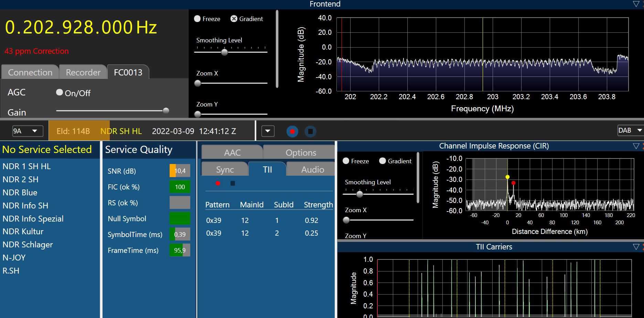Select the NDR Kultur service
The height and width of the screenshot is (318, 644).
tap(23, 232)
